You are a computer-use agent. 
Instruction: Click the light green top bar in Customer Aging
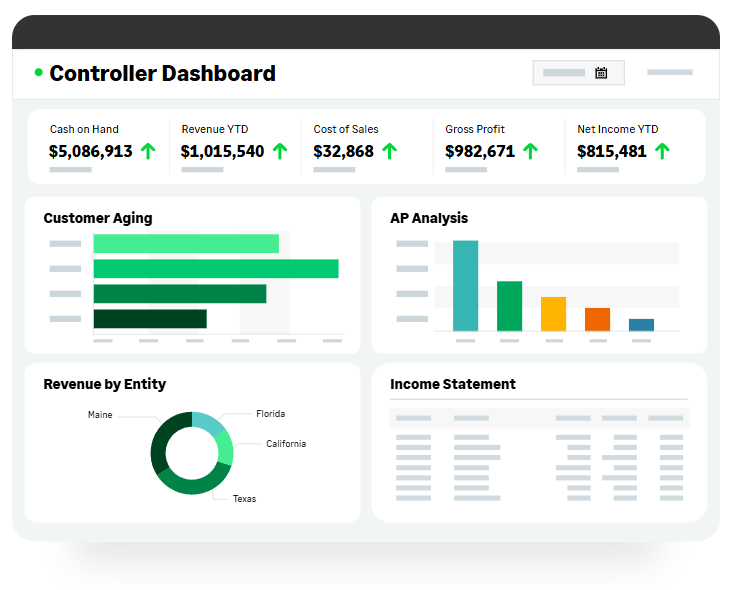186,244
